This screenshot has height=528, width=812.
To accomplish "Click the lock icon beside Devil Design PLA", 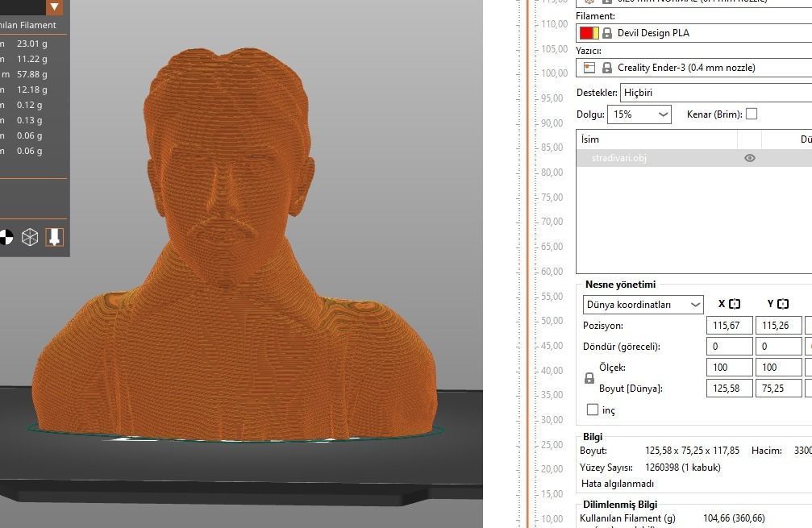I will 607,33.
